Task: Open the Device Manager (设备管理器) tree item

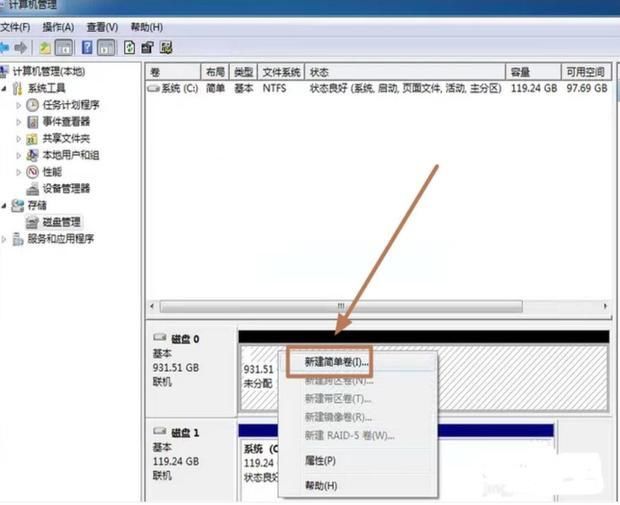Action: click(x=64, y=188)
